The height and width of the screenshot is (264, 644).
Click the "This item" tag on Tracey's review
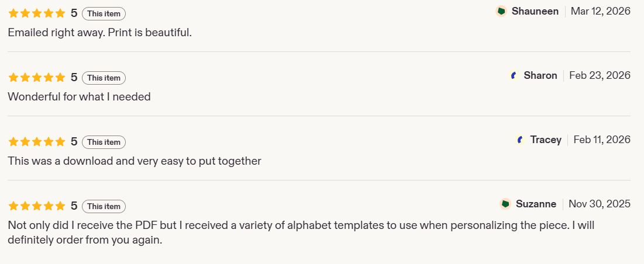[x=104, y=143]
